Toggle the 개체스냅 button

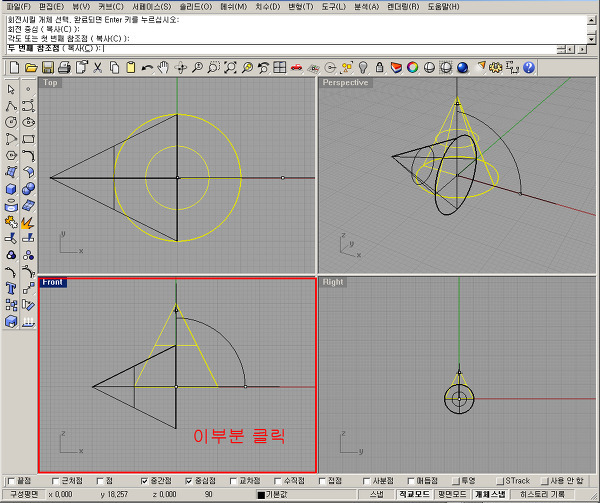pyautogui.click(x=490, y=494)
